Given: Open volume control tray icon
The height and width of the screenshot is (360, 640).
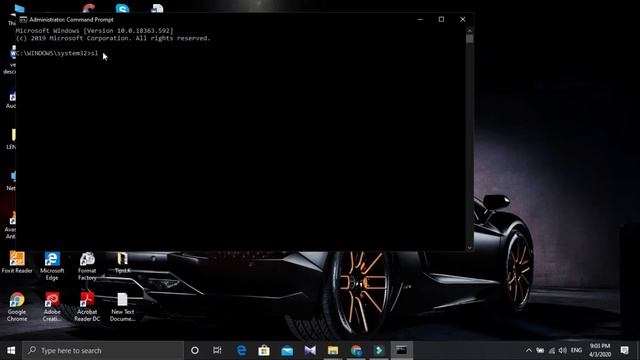Looking at the screenshot, I should (562, 350).
